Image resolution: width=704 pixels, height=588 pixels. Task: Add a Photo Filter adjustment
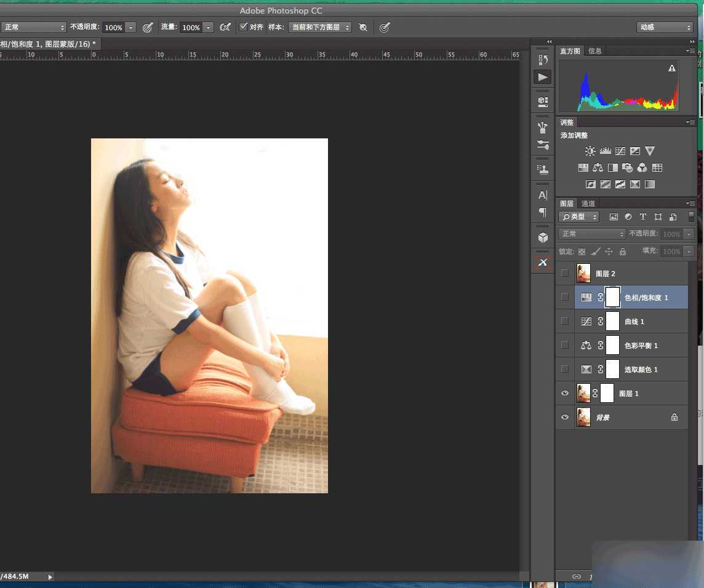tap(628, 168)
